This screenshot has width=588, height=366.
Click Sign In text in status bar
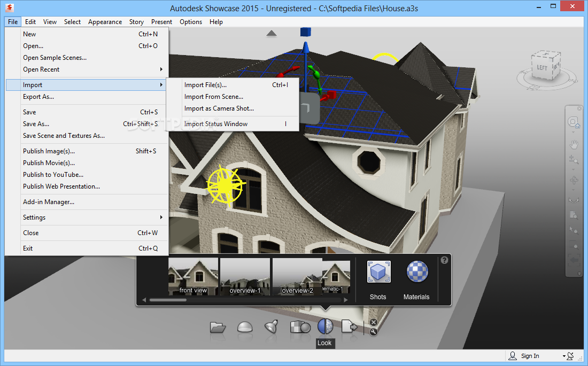530,356
